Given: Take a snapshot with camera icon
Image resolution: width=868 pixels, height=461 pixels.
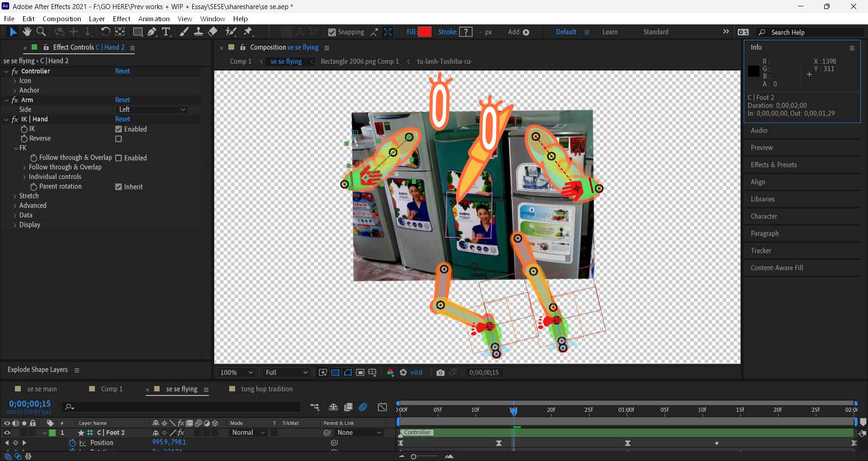Looking at the screenshot, I should pos(440,372).
